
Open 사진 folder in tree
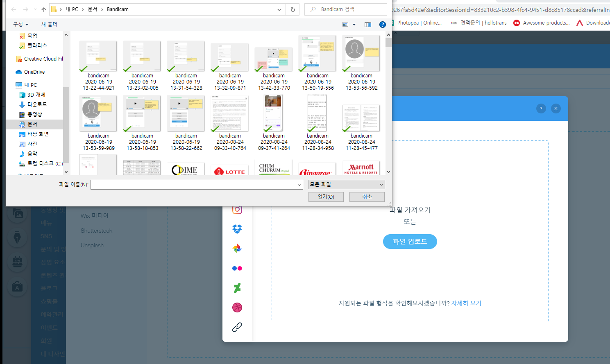tap(28, 144)
